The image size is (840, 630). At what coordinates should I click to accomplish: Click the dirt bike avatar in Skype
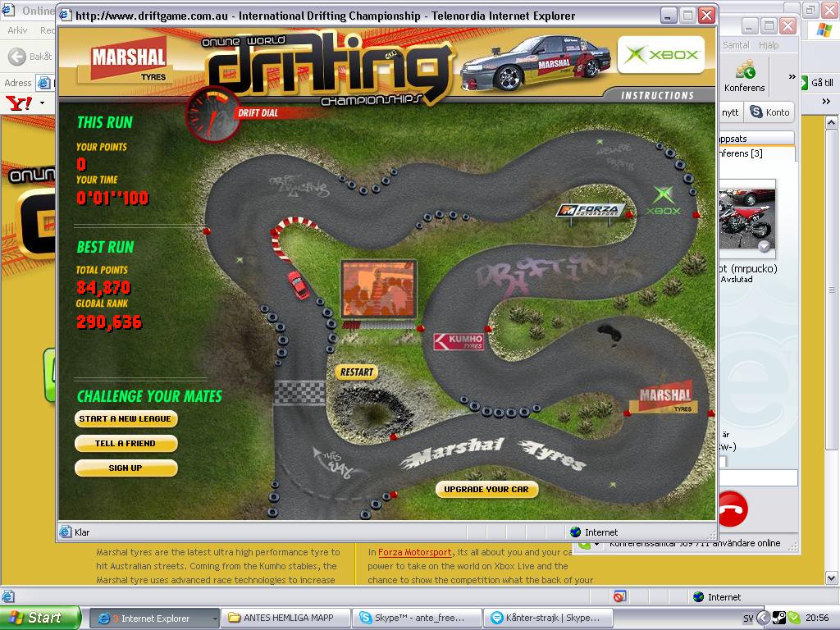click(x=746, y=220)
